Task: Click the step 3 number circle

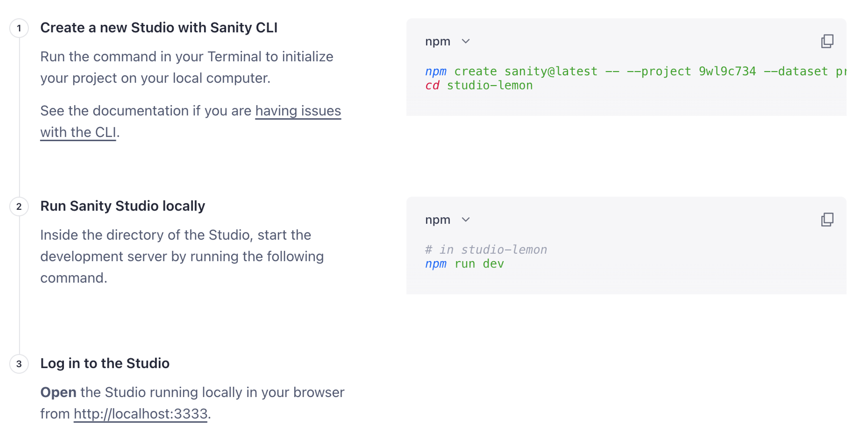Action: [19, 364]
